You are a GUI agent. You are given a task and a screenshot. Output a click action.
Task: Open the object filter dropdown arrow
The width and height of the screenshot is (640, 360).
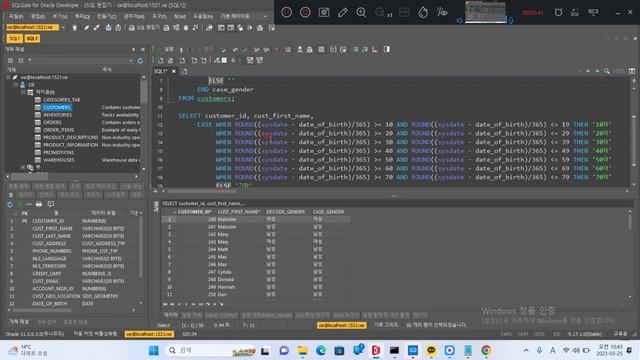click(x=131, y=60)
